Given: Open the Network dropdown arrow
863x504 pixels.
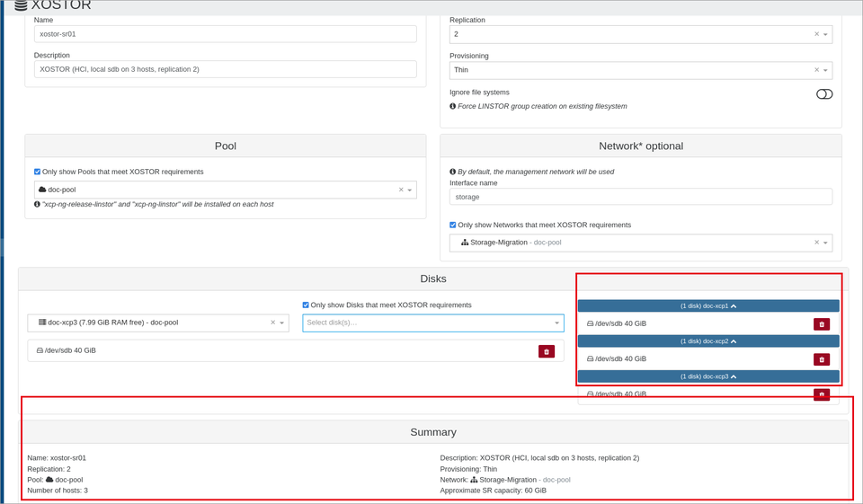Looking at the screenshot, I should (825, 243).
